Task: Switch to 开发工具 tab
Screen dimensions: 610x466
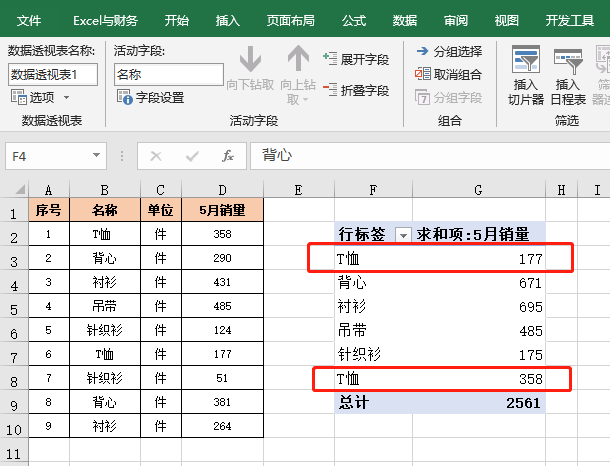Action: tap(570, 20)
